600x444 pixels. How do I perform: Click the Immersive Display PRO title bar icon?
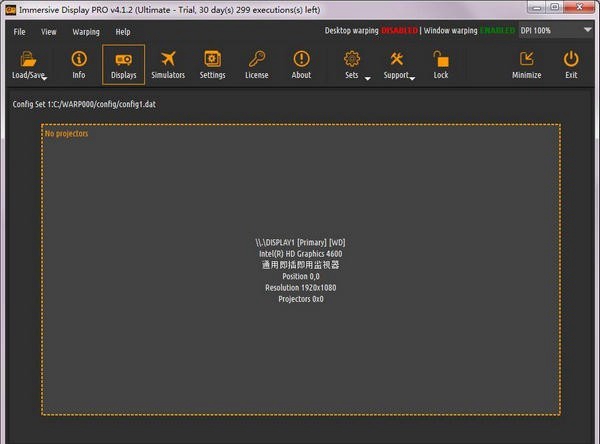tap(11, 10)
